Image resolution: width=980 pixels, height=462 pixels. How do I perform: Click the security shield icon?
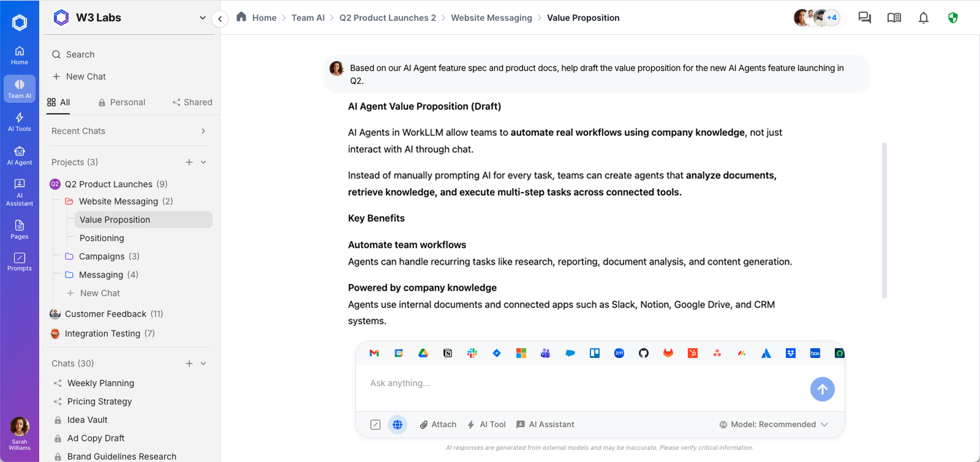coord(952,18)
